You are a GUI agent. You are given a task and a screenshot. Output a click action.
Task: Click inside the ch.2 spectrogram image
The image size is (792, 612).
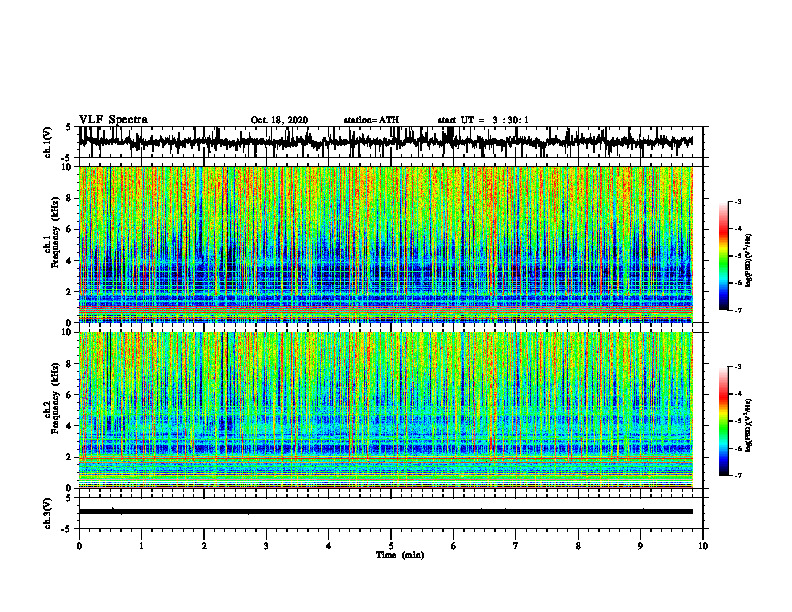click(x=385, y=410)
